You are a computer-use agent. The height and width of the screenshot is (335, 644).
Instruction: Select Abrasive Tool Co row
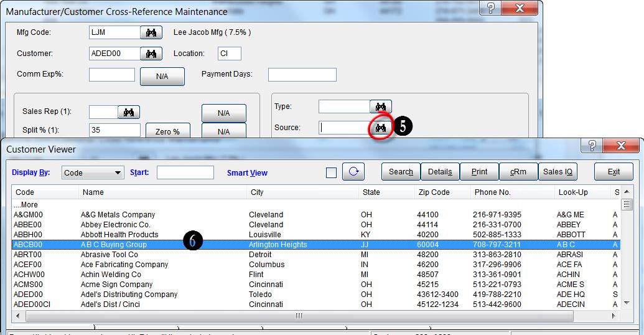(x=316, y=255)
